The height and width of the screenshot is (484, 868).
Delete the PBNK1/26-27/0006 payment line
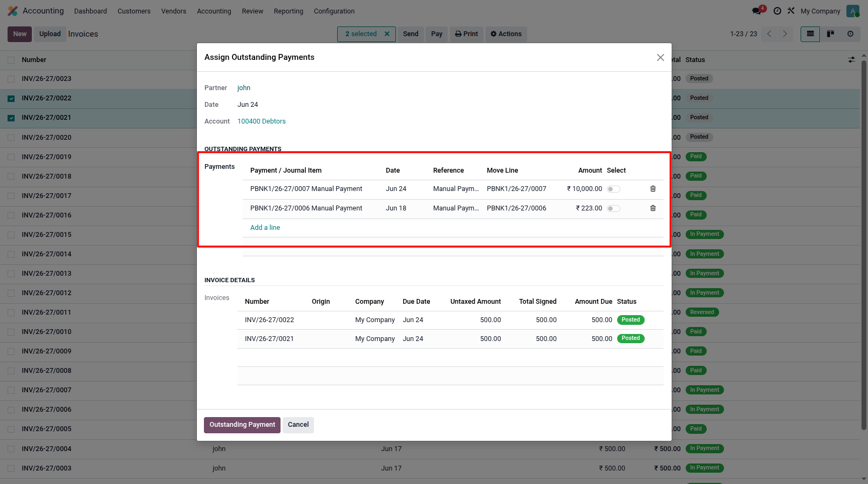653,208
